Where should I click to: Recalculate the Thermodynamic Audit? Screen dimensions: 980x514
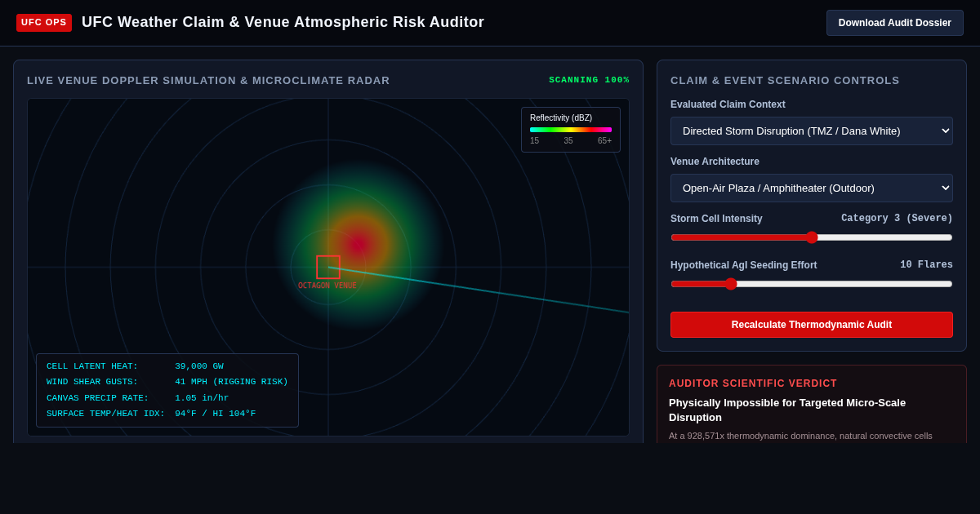point(812,325)
